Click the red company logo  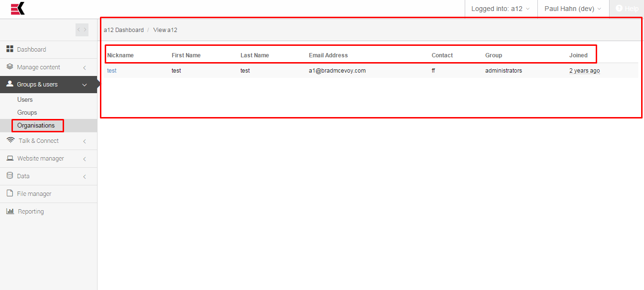tap(18, 9)
